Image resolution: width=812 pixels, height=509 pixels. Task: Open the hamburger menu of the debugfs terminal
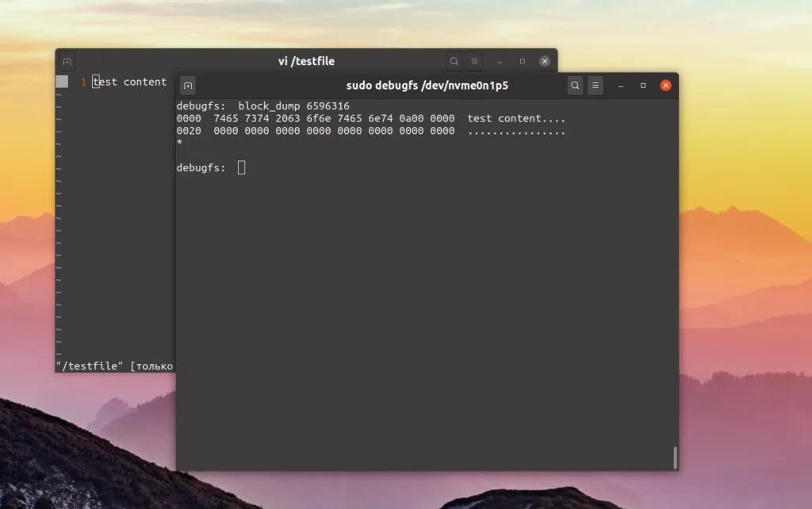coord(596,86)
